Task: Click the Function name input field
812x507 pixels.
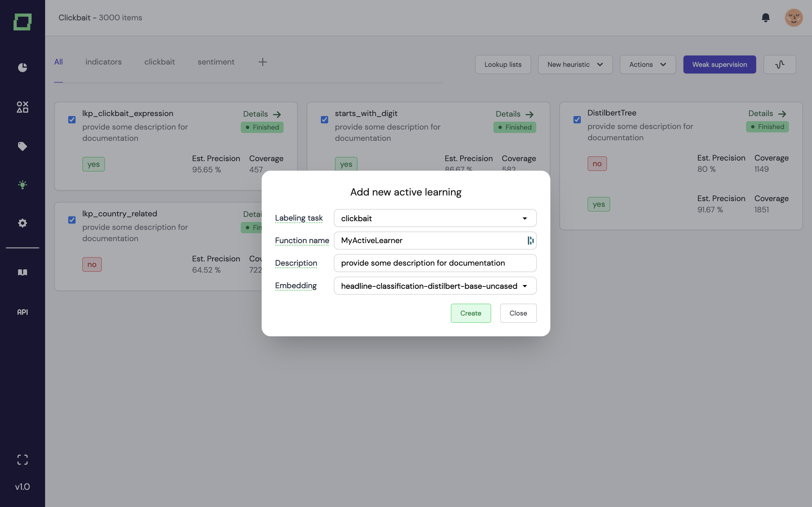Action: [431, 241]
